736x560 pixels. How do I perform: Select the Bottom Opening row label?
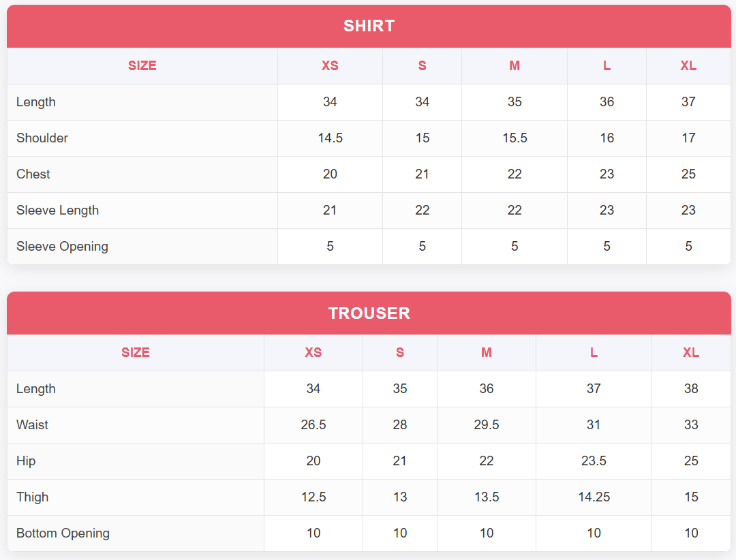tap(63, 533)
